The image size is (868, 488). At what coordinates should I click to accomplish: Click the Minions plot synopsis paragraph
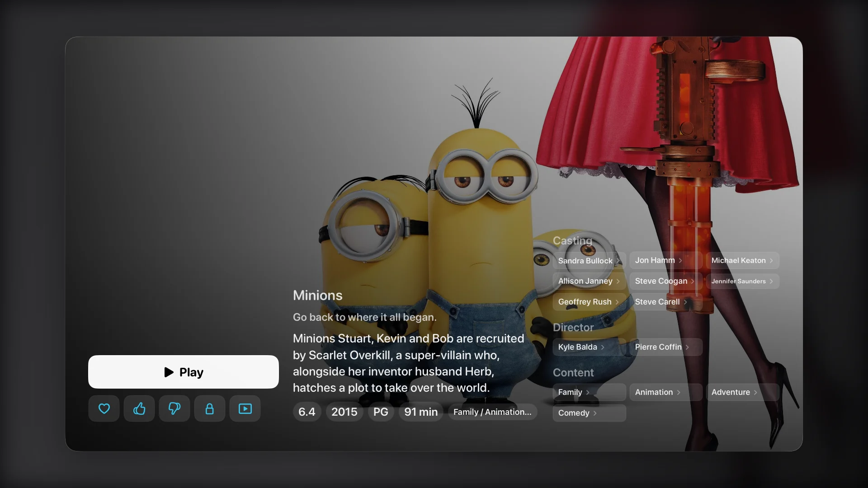(409, 363)
